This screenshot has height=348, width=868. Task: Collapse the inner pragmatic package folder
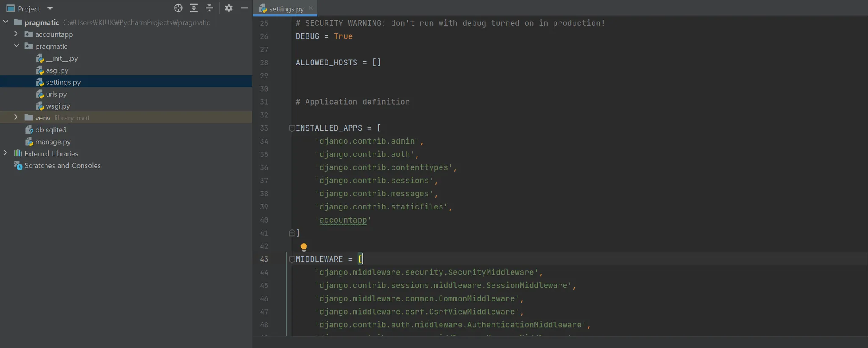point(16,45)
